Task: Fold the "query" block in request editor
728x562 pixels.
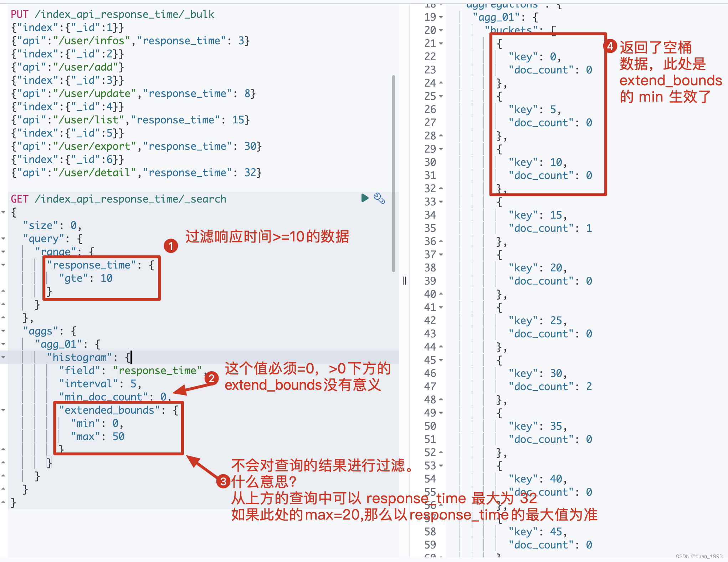Action: pos(3,238)
